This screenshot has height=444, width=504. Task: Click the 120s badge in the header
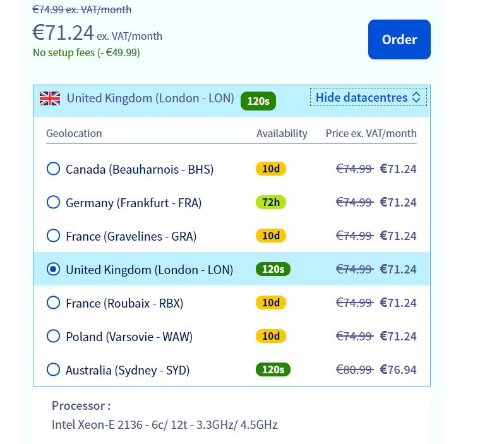(258, 101)
